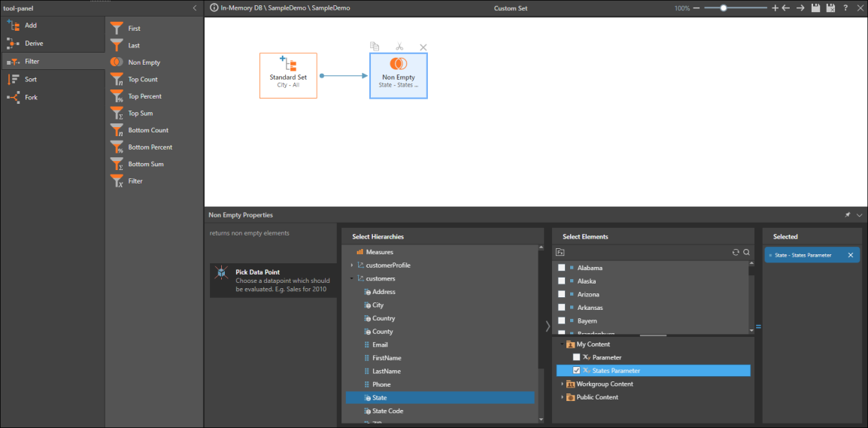Click the equals splitter handle beside Selected
This screenshot has height=428, width=868.
[758, 327]
